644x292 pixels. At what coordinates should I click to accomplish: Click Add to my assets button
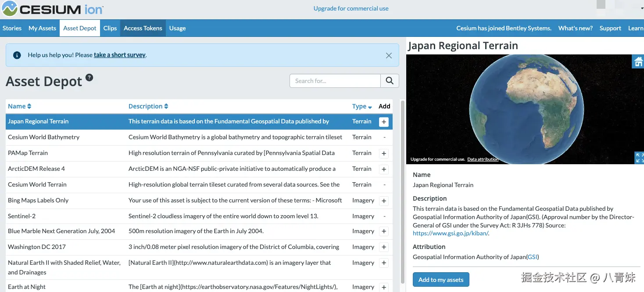[x=441, y=280]
